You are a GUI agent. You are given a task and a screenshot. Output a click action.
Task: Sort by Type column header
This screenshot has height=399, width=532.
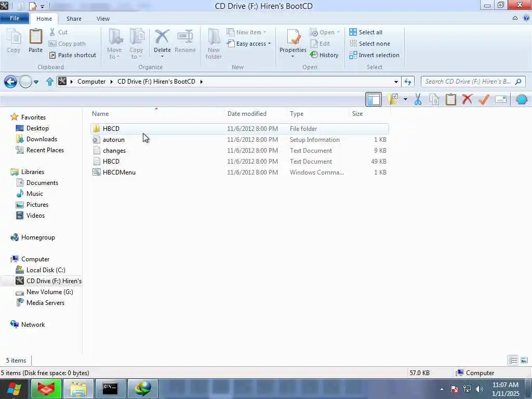pyautogui.click(x=297, y=114)
